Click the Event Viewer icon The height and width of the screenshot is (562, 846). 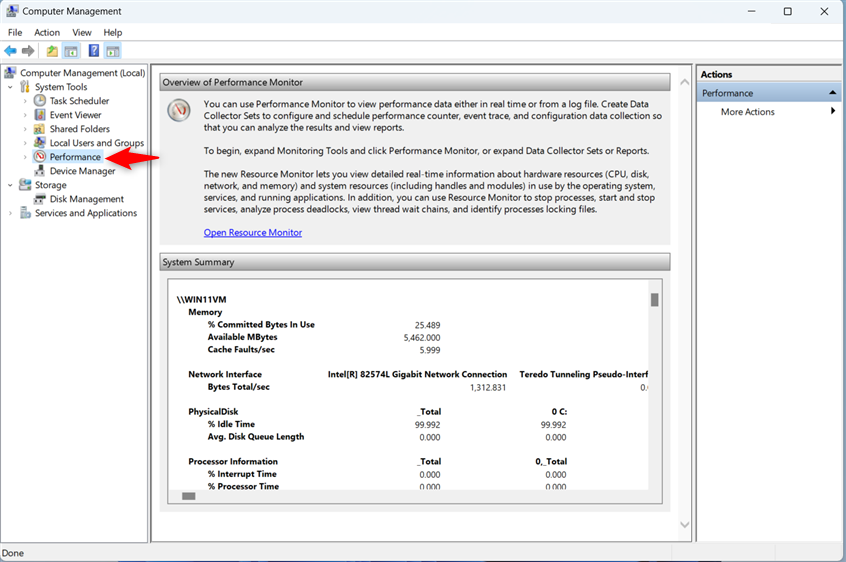[40, 114]
